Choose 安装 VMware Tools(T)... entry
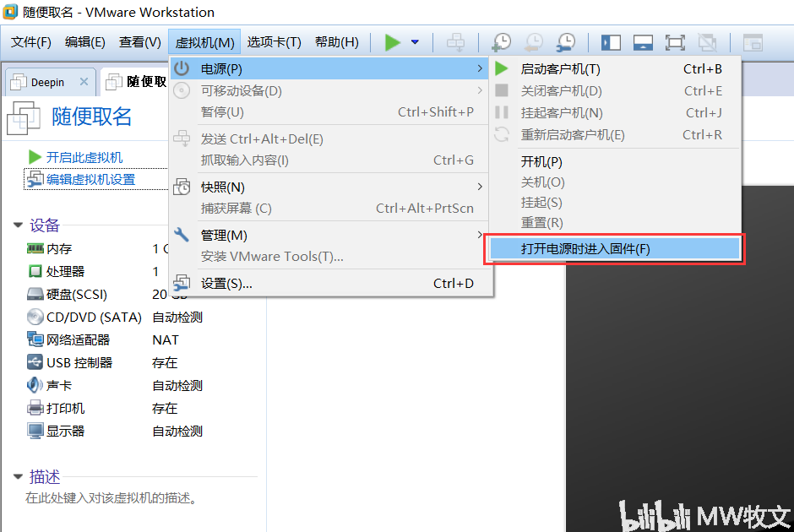This screenshot has height=532, width=794. (x=329, y=256)
